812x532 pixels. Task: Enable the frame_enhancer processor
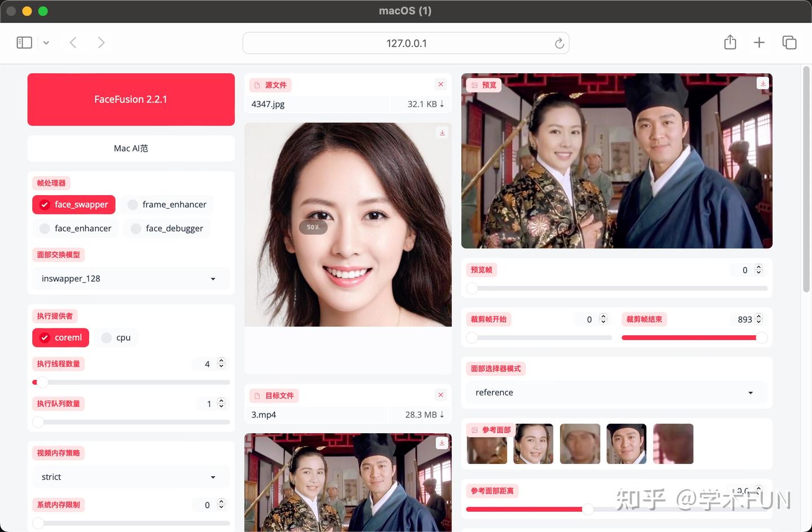[133, 204]
